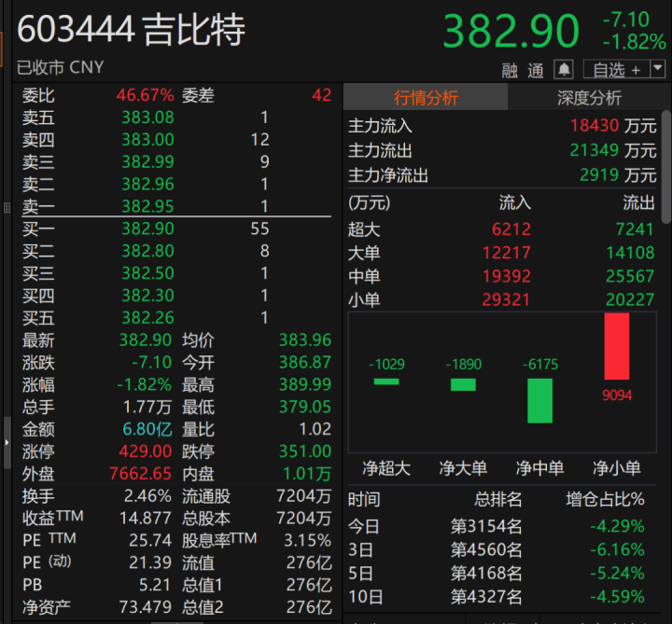Expand the left panel collapse arrow
This screenshot has width=672, height=624.
point(7,442)
